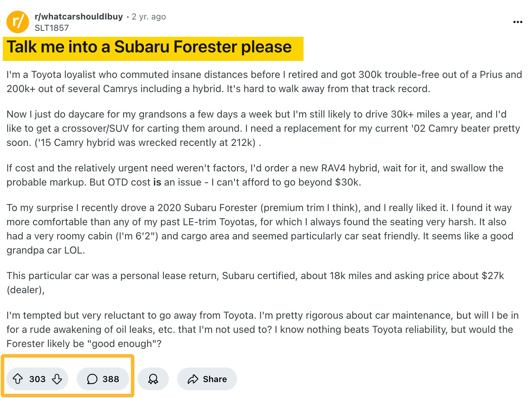Screen dimensions: 532x398
Task: Click the speech bubble next to 388
Action: 92,379
